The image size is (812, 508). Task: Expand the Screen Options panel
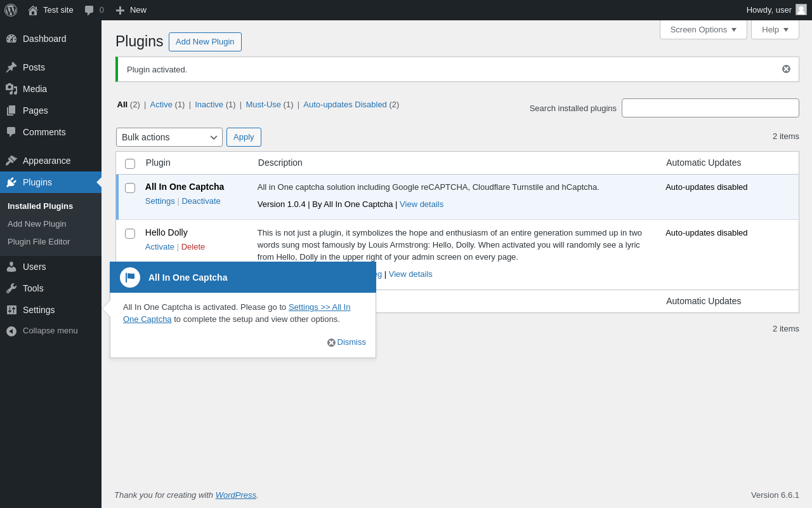703,29
